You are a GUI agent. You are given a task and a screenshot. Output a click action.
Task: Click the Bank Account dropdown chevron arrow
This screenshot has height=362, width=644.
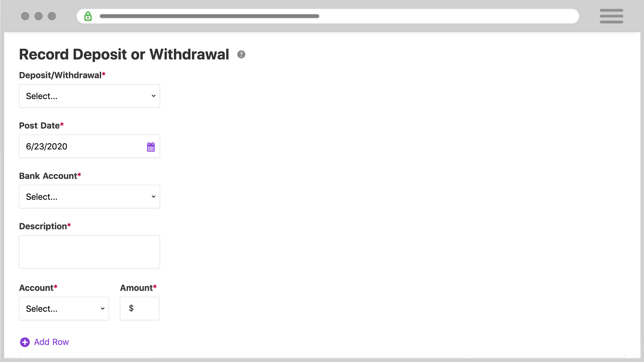pos(154,197)
